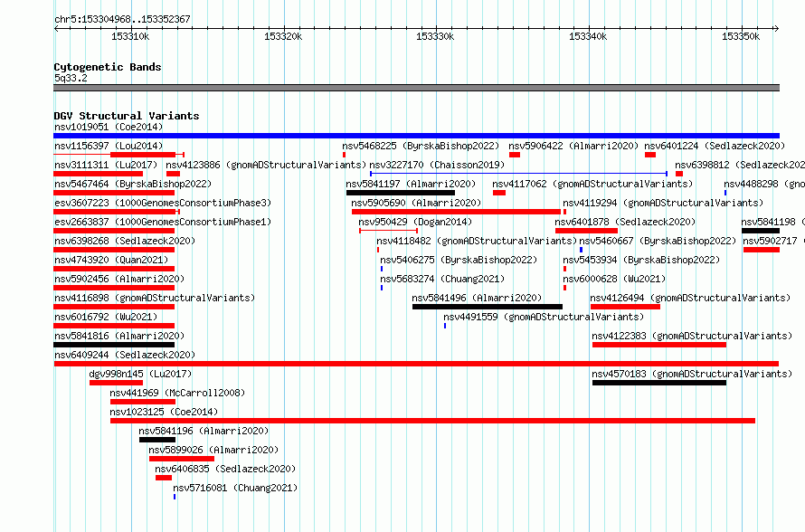The image size is (805, 532).
Task: Open nsv4570183 (gnomADStructuralVariants) label
Action: pos(692,374)
